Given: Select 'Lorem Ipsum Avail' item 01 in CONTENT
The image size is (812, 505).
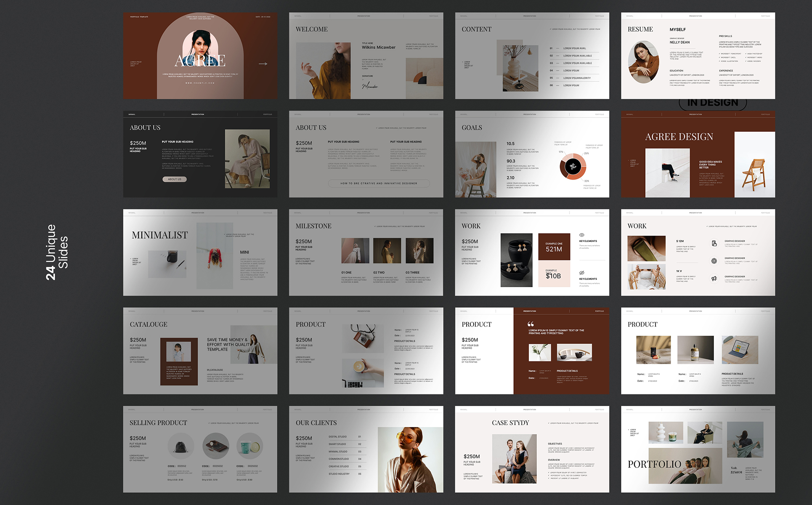Looking at the screenshot, I should (574, 48).
